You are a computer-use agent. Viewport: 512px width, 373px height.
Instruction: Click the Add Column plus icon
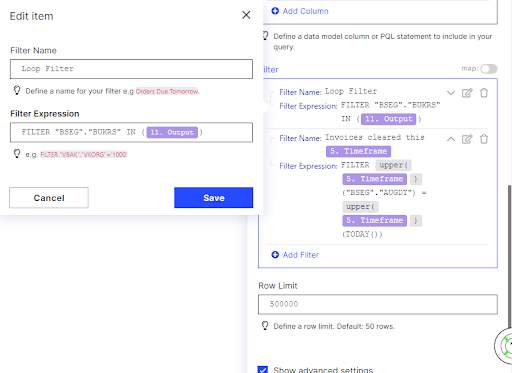pos(275,11)
